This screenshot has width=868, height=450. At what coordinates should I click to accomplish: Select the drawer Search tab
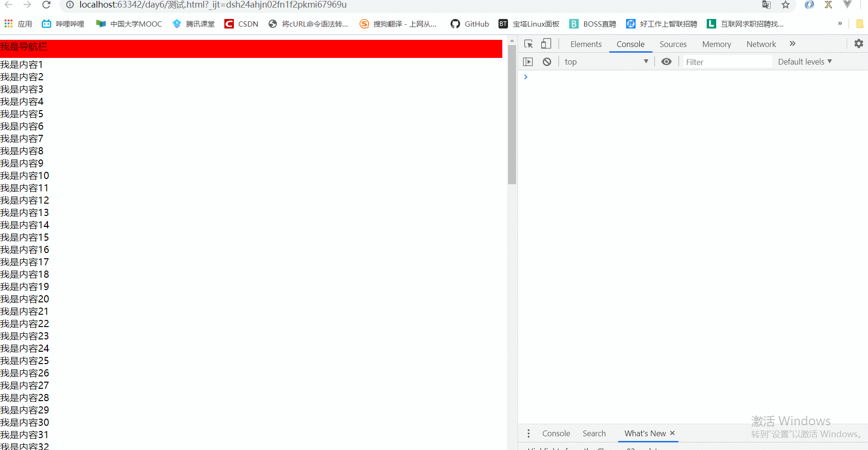pyautogui.click(x=594, y=433)
